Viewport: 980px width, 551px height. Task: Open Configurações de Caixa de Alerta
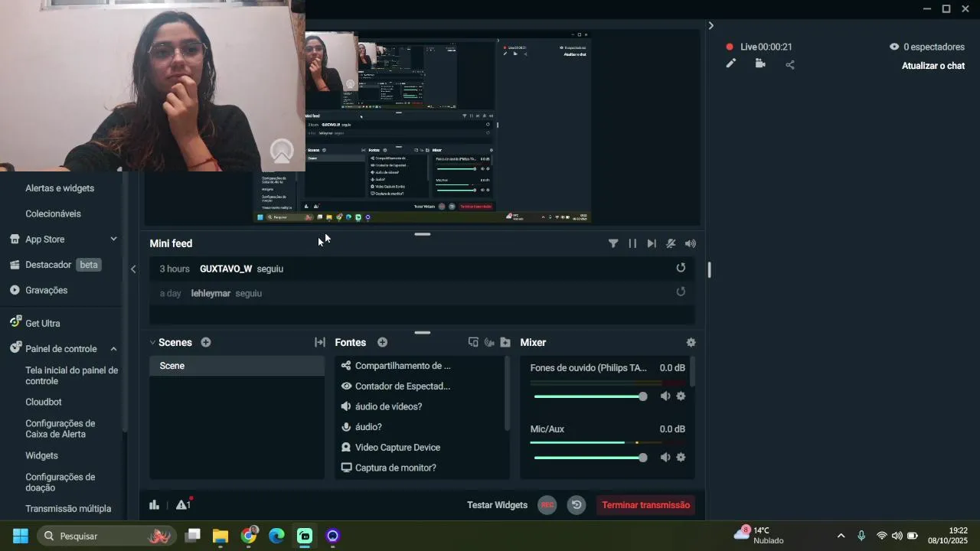point(60,429)
